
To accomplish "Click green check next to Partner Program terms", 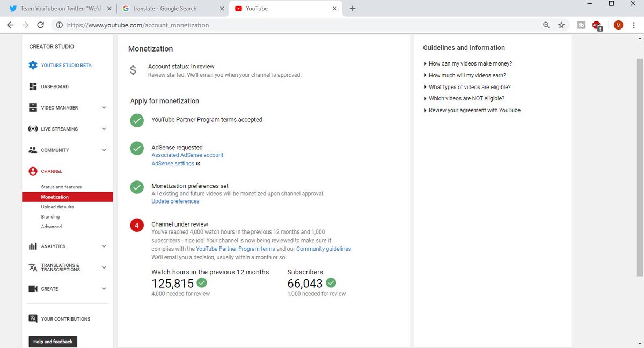I will coord(137,120).
